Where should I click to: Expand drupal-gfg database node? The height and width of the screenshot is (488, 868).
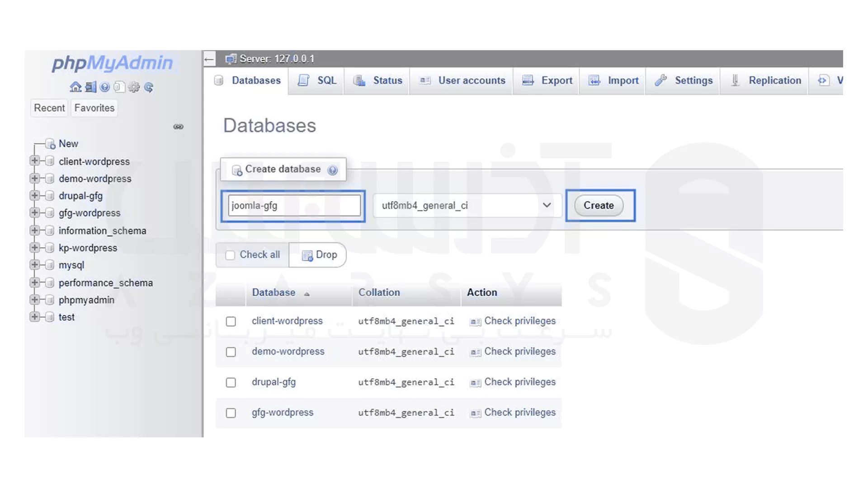coord(34,196)
